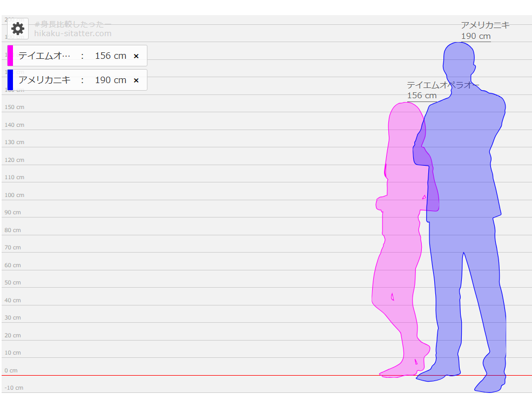This screenshot has width=532, height=394.
Task: Select the アメリカニキ name in the list
Action: click(x=44, y=80)
